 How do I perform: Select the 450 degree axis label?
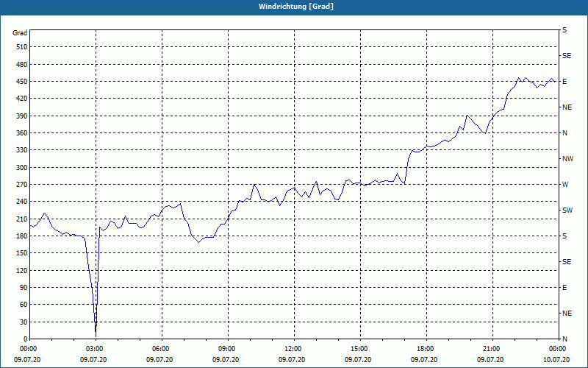(x=22, y=82)
